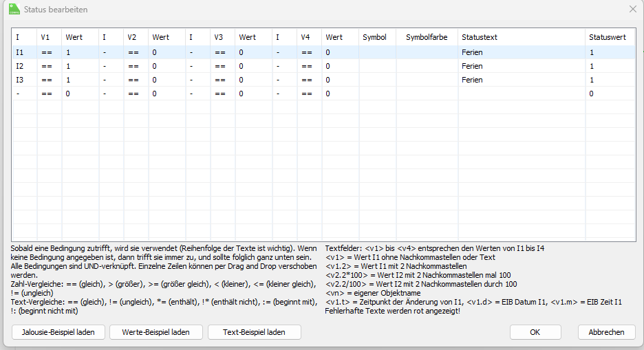Click empty Symbolfarbe cell in I2 row
The height and width of the screenshot is (350, 644).
tap(427, 66)
